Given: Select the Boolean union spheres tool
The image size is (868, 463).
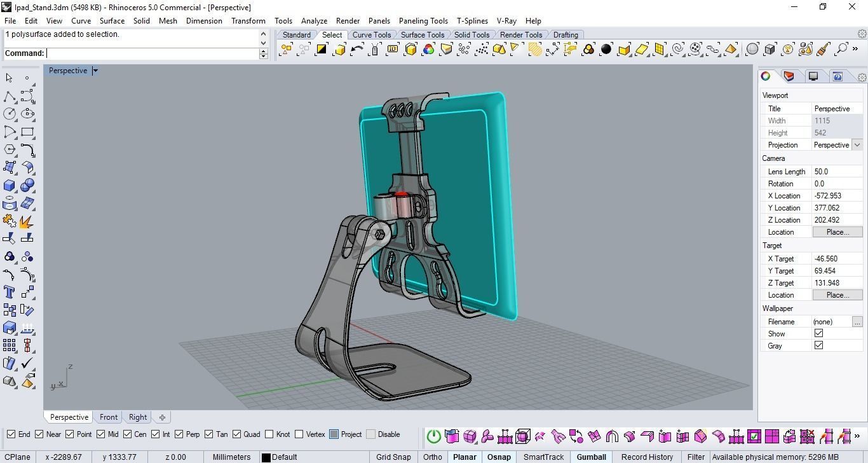Looking at the screenshot, I should pos(27,185).
